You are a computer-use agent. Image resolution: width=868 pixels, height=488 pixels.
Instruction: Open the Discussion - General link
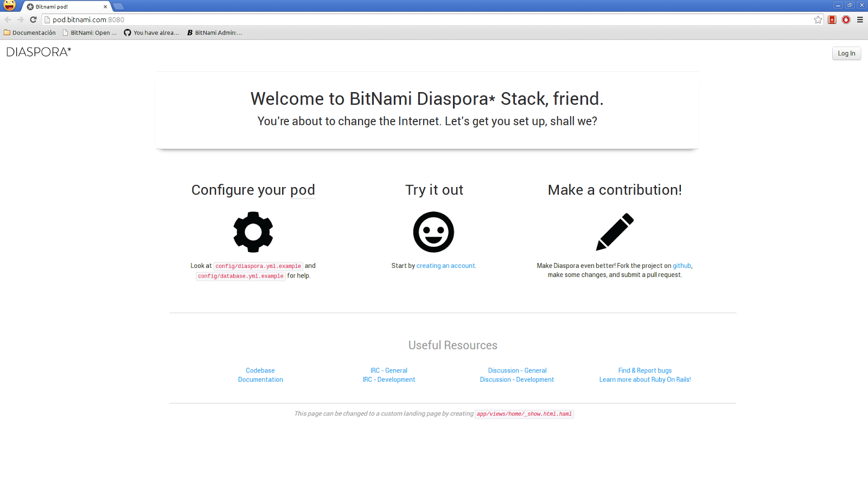tap(518, 370)
